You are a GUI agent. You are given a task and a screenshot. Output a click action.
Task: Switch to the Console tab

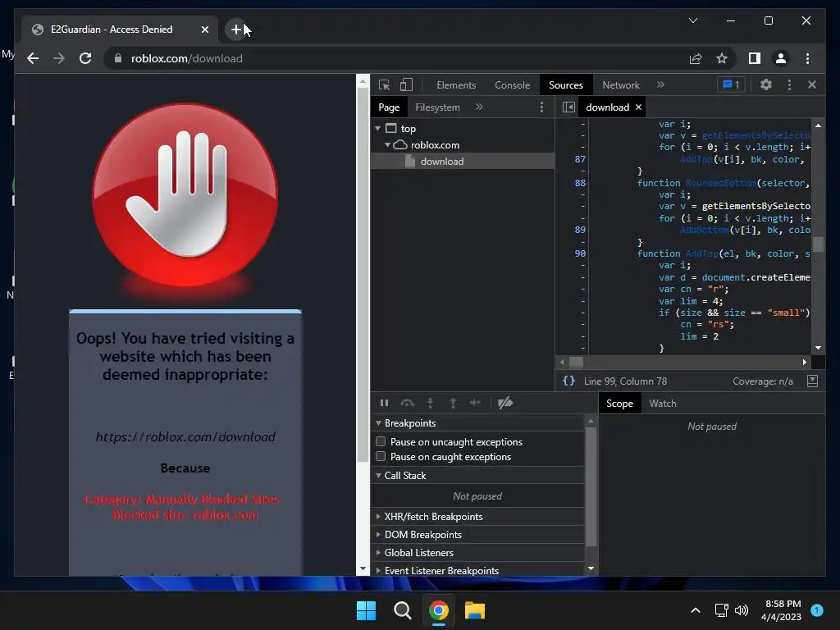tap(512, 85)
